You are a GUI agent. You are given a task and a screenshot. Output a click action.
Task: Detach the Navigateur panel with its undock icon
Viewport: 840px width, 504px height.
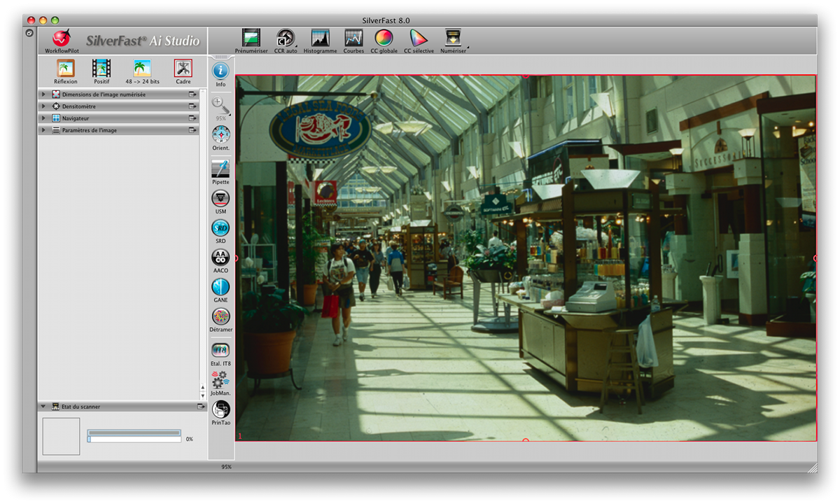pos(192,118)
